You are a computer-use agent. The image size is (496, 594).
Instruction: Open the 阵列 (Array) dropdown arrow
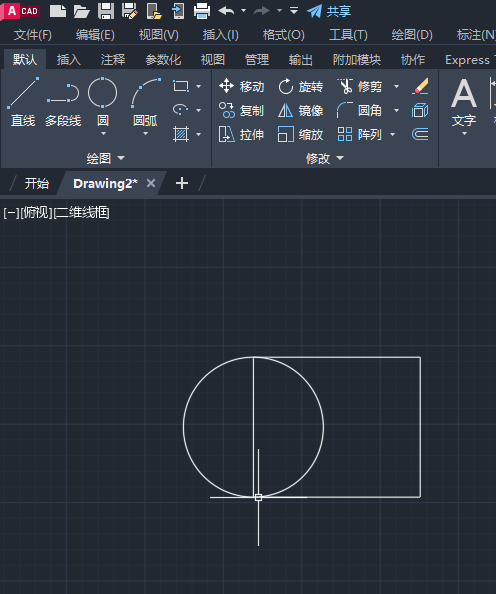coord(393,134)
